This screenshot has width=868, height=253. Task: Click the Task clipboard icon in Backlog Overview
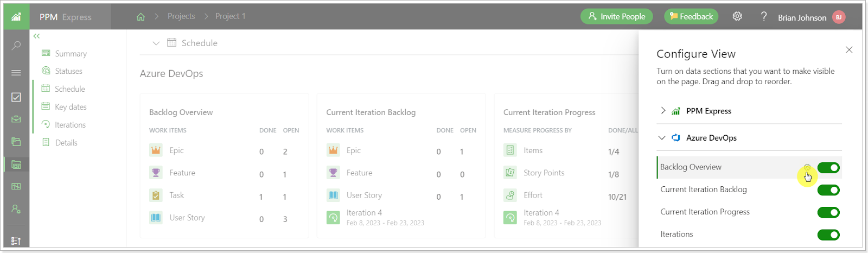(x=156, y=195)
